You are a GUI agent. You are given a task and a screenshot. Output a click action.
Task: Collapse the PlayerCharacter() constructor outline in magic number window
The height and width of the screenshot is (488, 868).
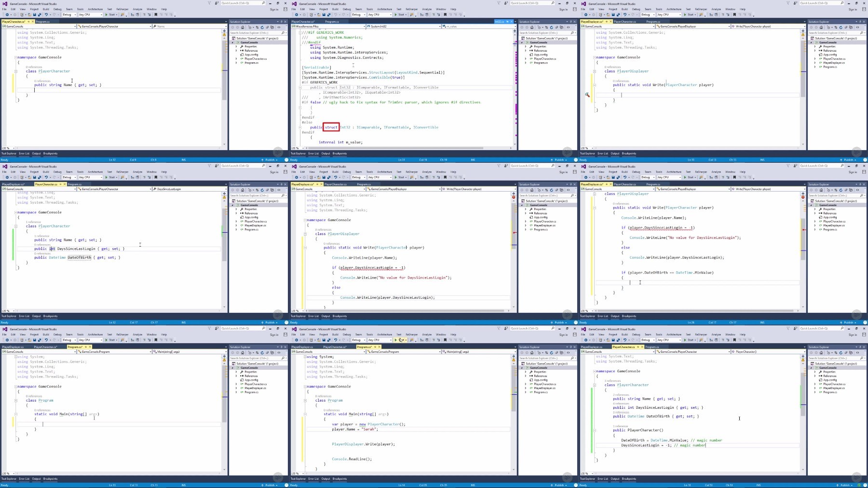click(x=595, y=430)
